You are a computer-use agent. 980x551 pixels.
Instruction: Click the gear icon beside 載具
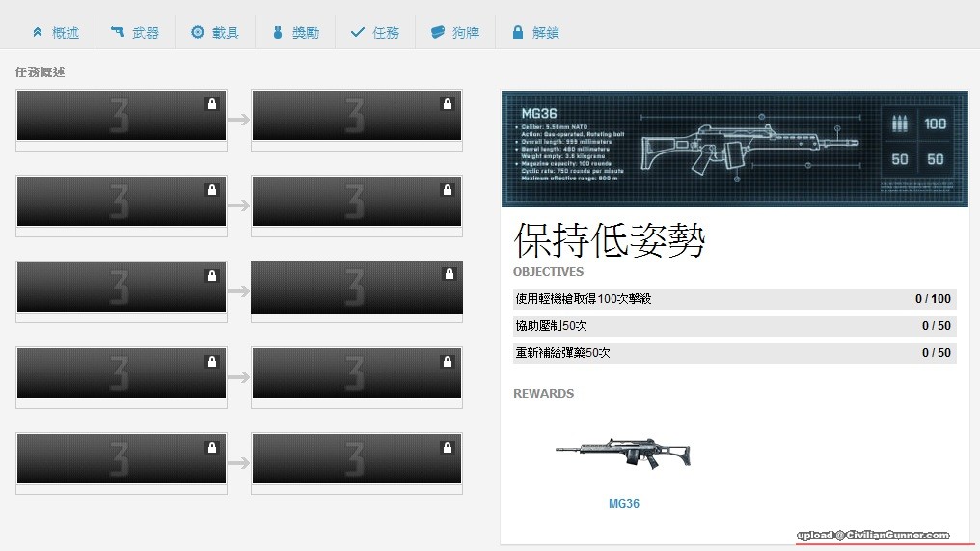click(x=198, y=32)
